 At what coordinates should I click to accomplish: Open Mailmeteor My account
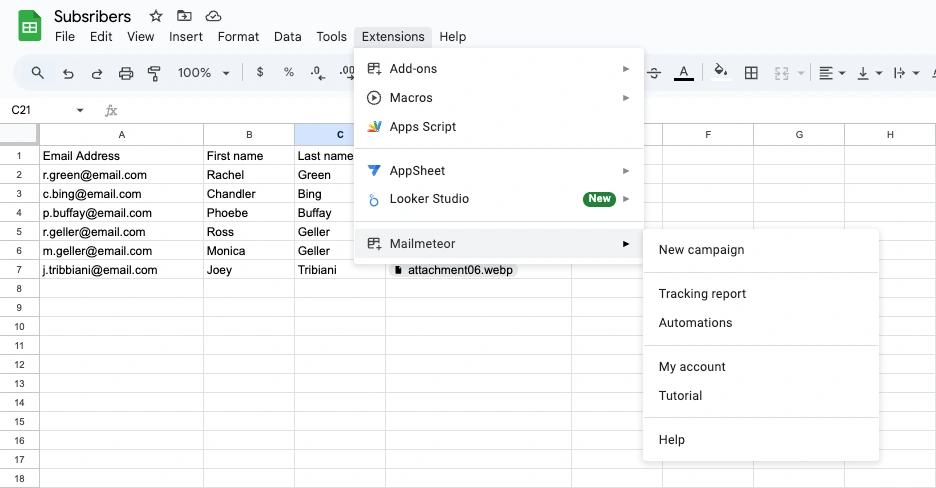pos(760,367)
